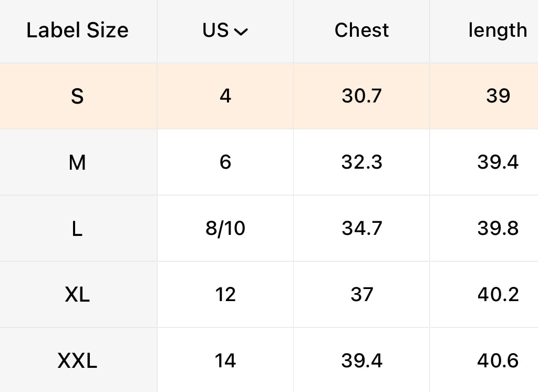Select the Label Size column header
The height and width of the screenshot is (392, 538).
[x=78, y=30]
